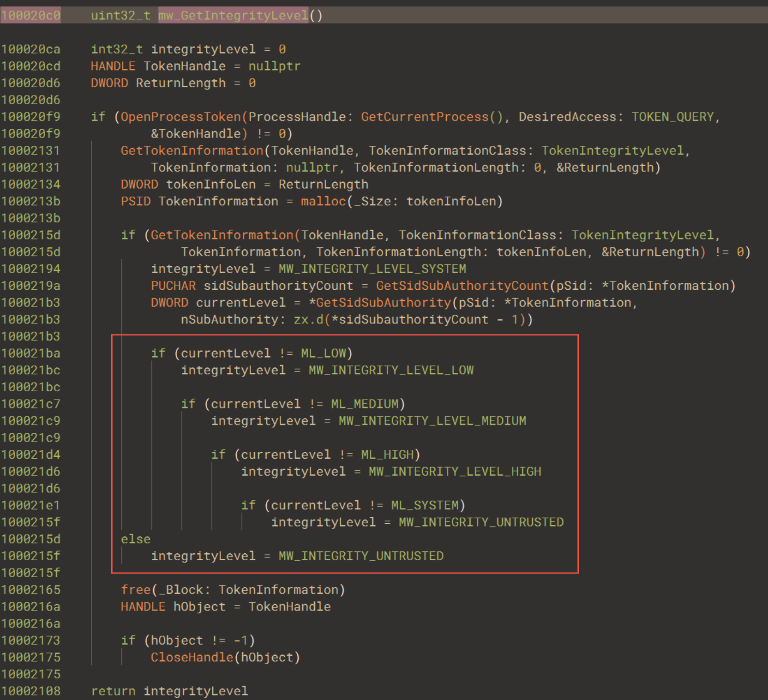Select nullptr assigned to TokenHandle
768x700 pixels.
[x=275, y=66]
